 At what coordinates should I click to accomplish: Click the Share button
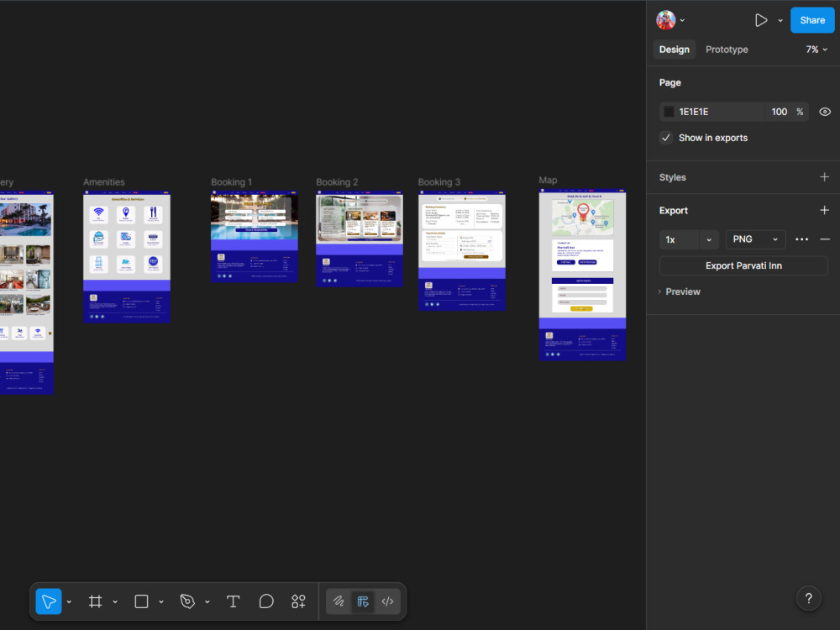812,20
